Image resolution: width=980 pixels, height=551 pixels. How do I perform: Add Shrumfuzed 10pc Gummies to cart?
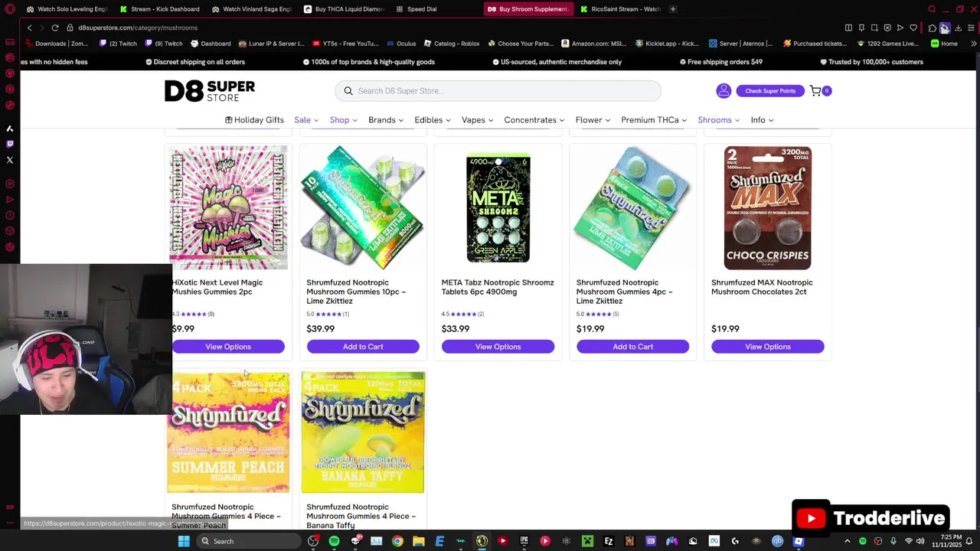tap(363, 347)
